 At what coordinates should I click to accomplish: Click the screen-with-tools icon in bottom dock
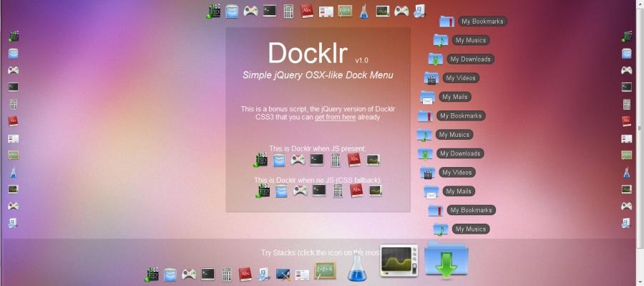(283, 275)
